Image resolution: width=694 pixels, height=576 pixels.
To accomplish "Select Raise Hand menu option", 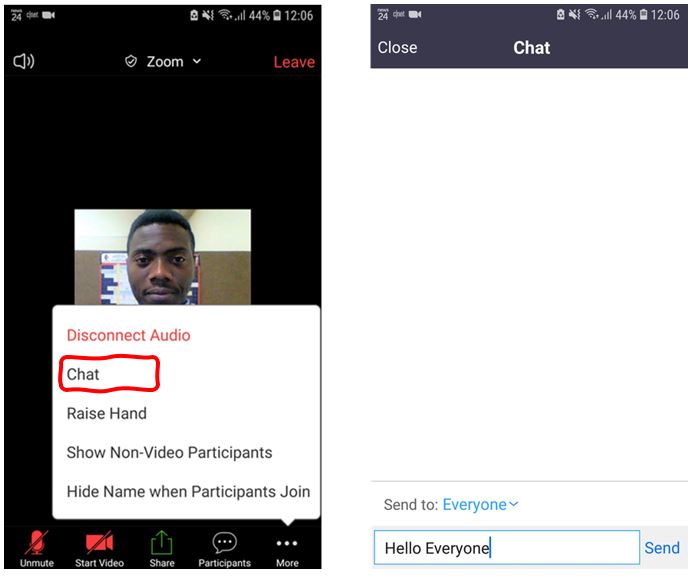I will (x=106, y=413).
